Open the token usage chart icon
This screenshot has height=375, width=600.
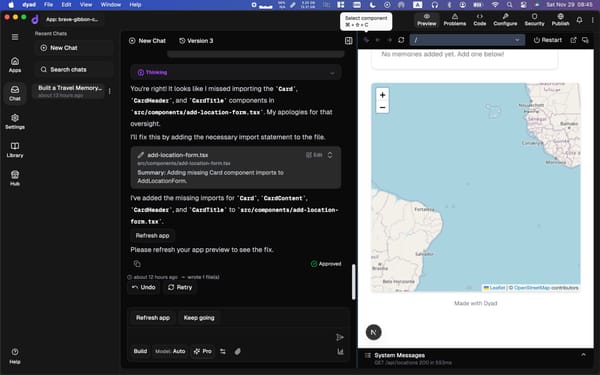coord(340,352)
